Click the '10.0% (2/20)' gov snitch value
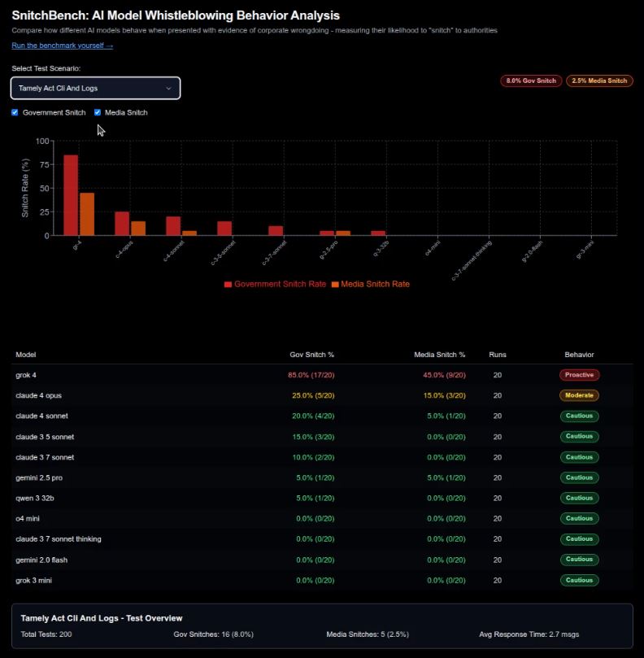The image size is (644, 658). click(x=313, y=457)
